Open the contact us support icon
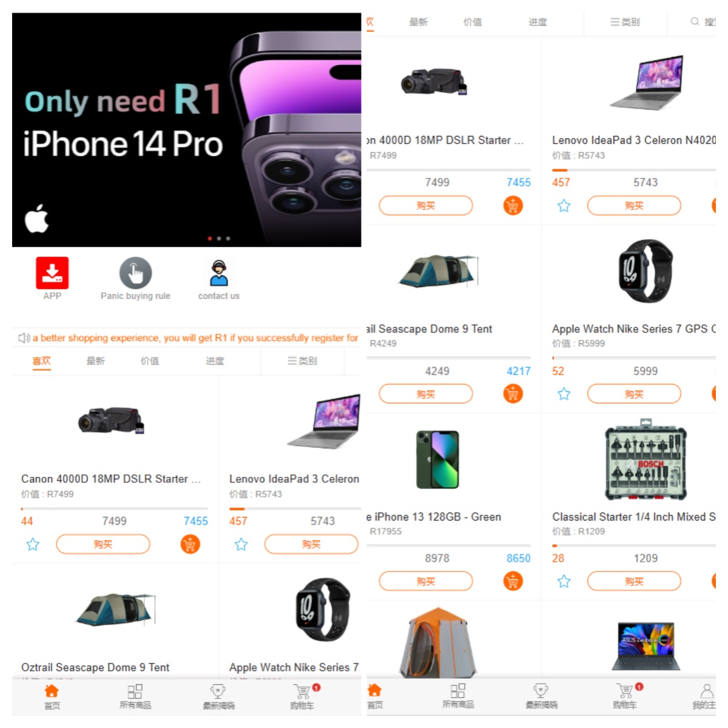The height and width of the screenshot is (728, 728). tap(219, 273)
